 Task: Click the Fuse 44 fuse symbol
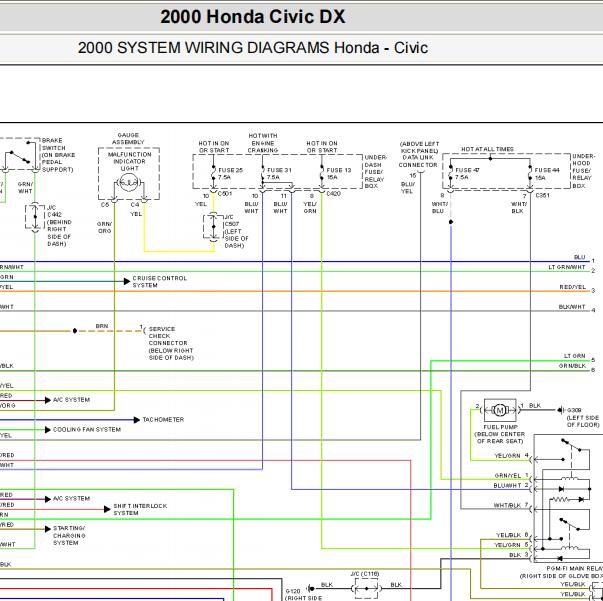coord(530,173)
